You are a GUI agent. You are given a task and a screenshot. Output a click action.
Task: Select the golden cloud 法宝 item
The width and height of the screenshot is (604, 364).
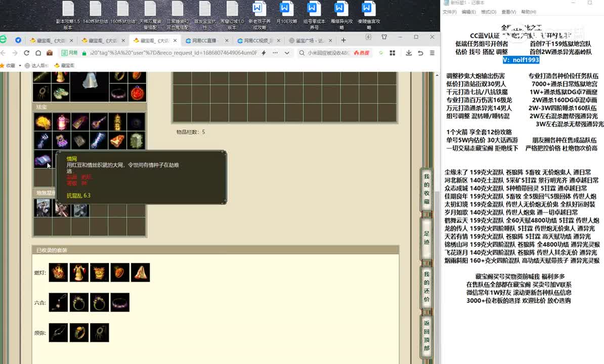pyautogui.click(x=43, y=122)
